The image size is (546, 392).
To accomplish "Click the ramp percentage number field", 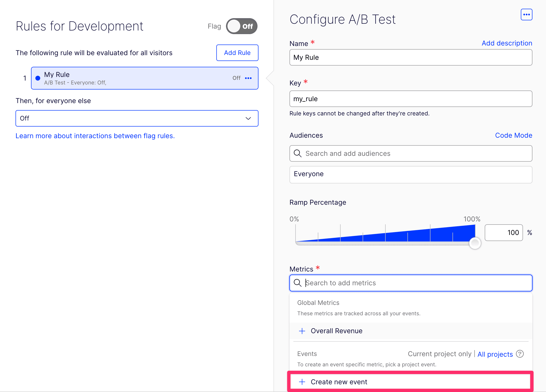I will pos(503,233).
